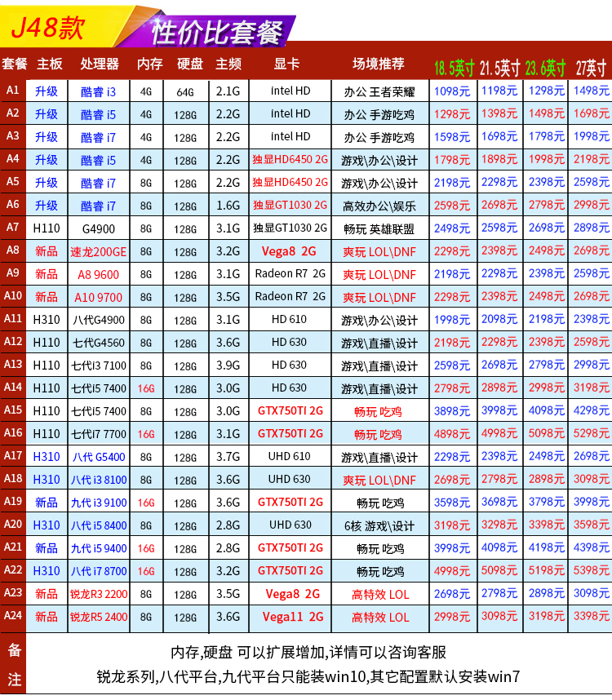Select the "1198元" price
612x700 pixels.
499,91
